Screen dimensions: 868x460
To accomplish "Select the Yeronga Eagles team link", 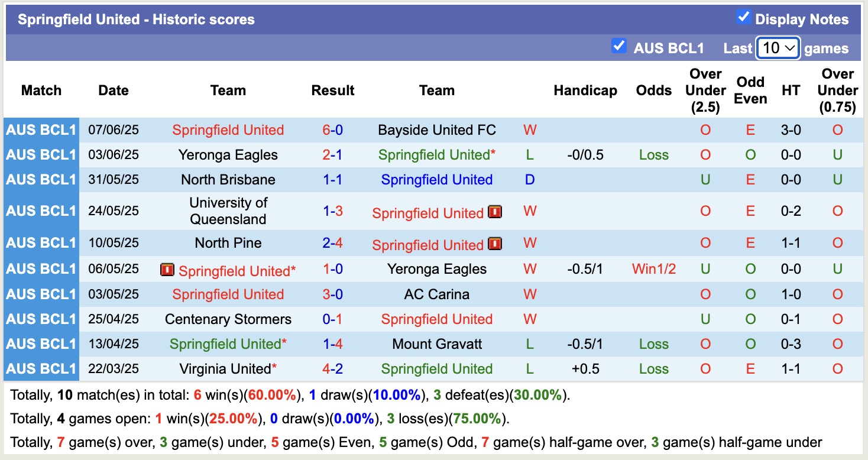I will (x=436, y=268).
